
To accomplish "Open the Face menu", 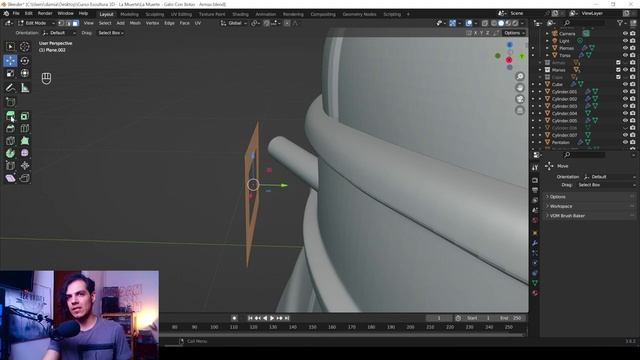I will click(184, 23).
